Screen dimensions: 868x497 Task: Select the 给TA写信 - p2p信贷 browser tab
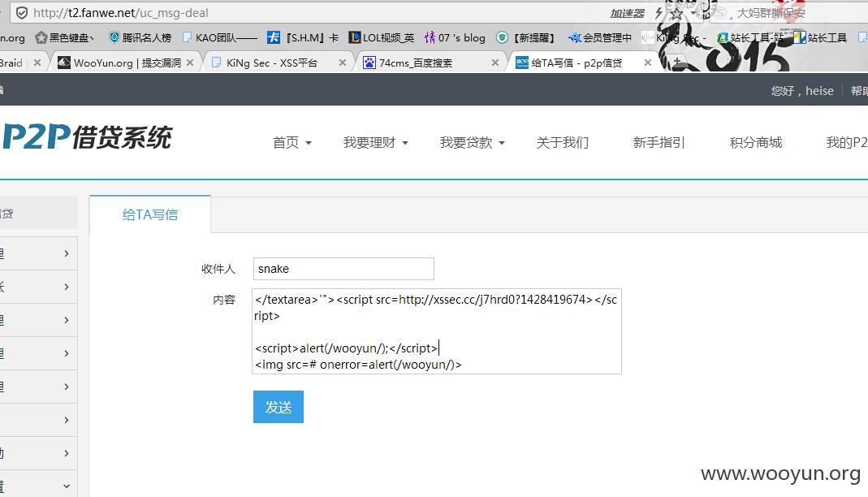point(584,63)
